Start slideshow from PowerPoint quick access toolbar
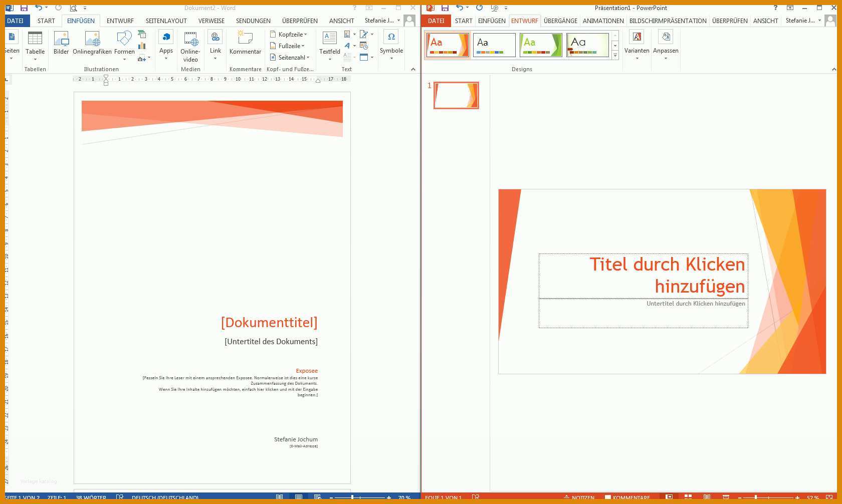The height and width of the screenshot is (504, 842). point(494,8)
